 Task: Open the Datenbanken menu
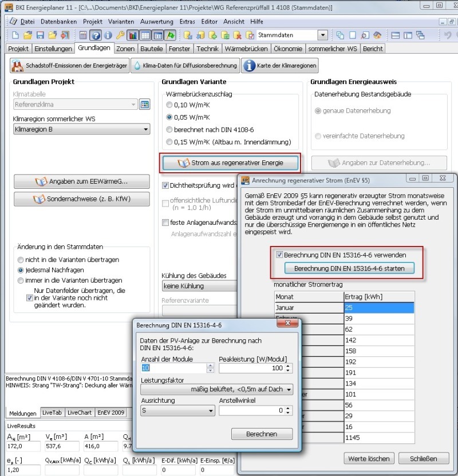click(58, 22)
